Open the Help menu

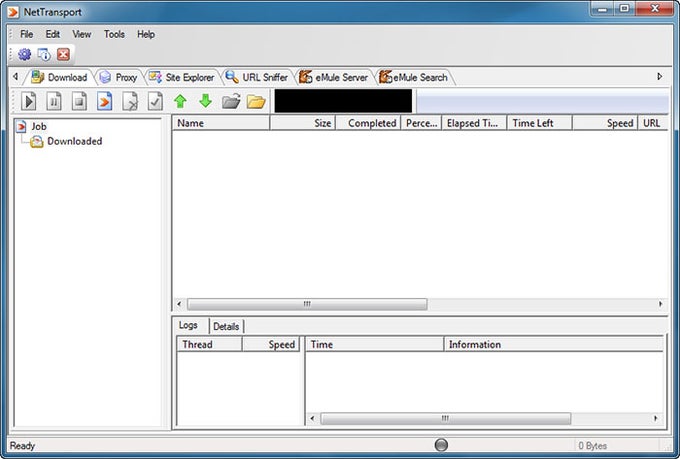click(x=146, y=34)
